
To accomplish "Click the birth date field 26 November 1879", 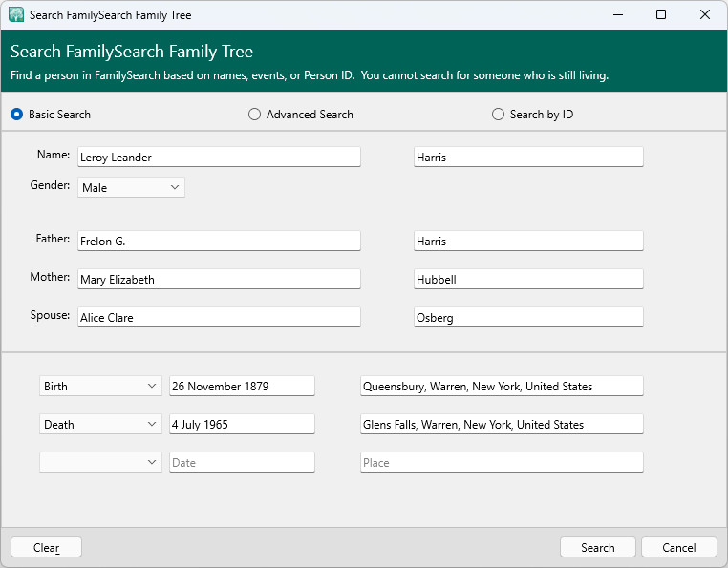I will [x=242, y=386].
